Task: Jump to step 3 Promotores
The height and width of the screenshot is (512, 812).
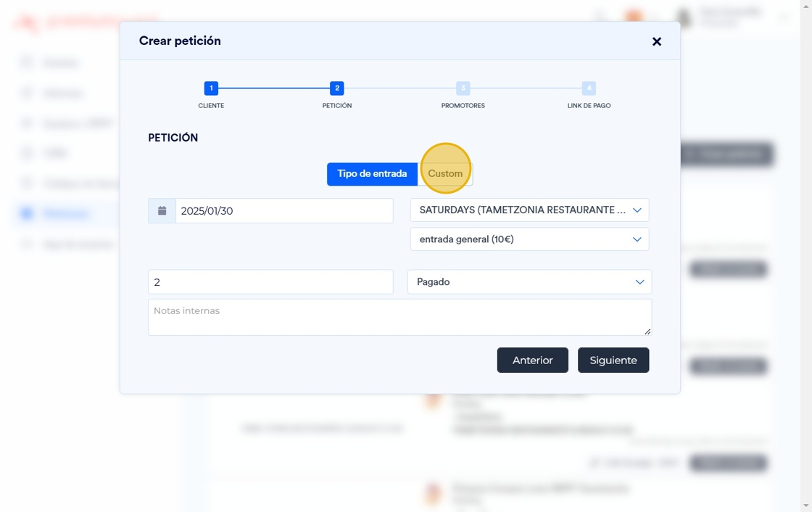Action: tap(463, 88)
